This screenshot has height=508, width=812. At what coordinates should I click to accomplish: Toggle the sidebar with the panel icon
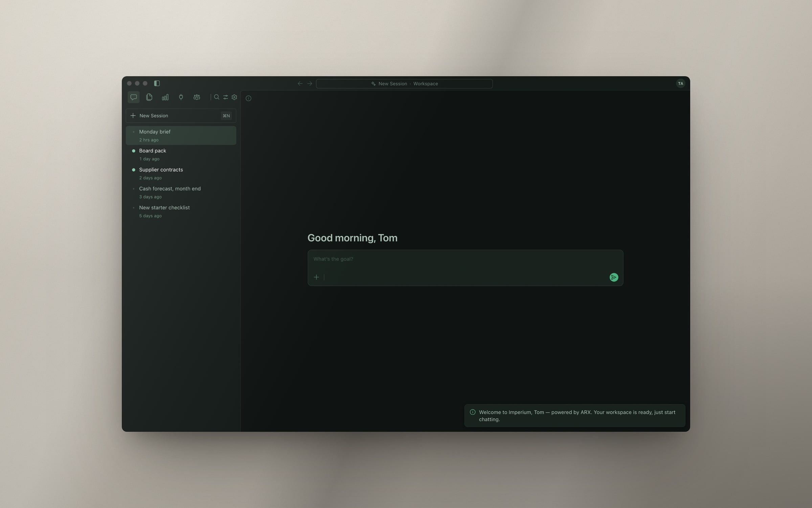point(157,83)
